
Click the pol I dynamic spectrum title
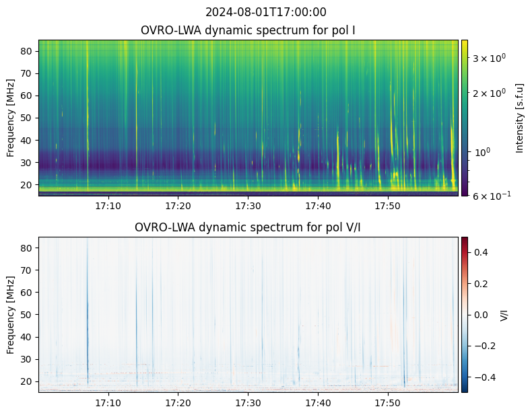coord(248,30)
